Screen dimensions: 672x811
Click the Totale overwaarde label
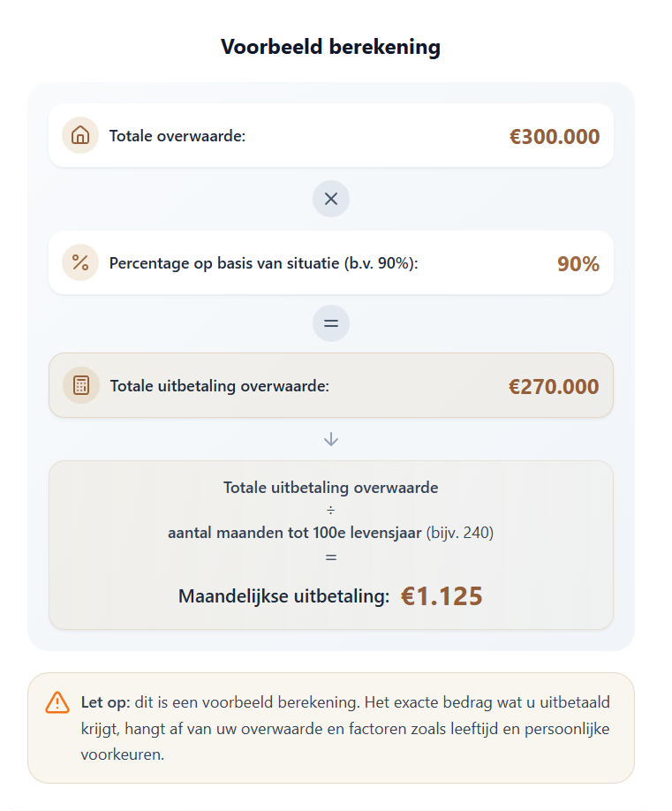(x=177, y=136)
